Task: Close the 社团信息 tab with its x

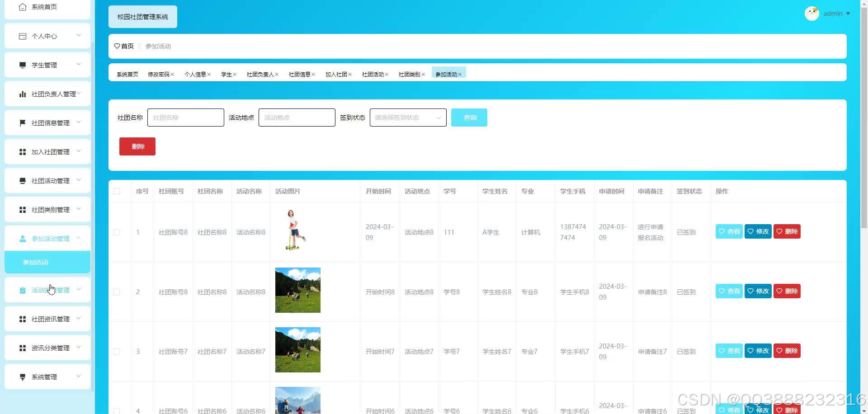Action: (313, 75)
